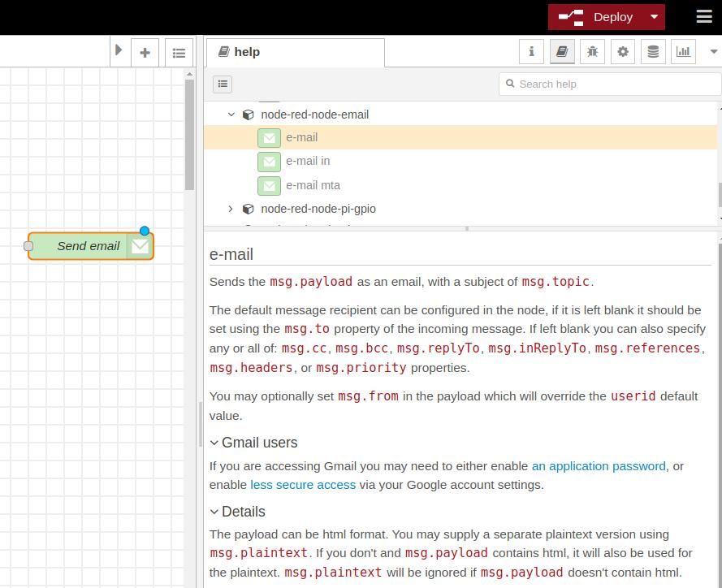
Task: Select the e-mail node help entry
Action: (x=460, y=137)
